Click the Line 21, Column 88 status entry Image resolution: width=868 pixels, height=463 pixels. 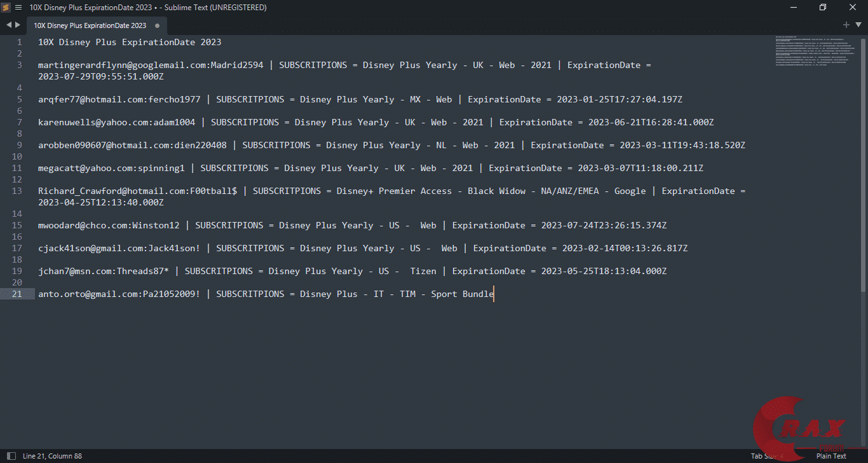click(x=52, y=455)
